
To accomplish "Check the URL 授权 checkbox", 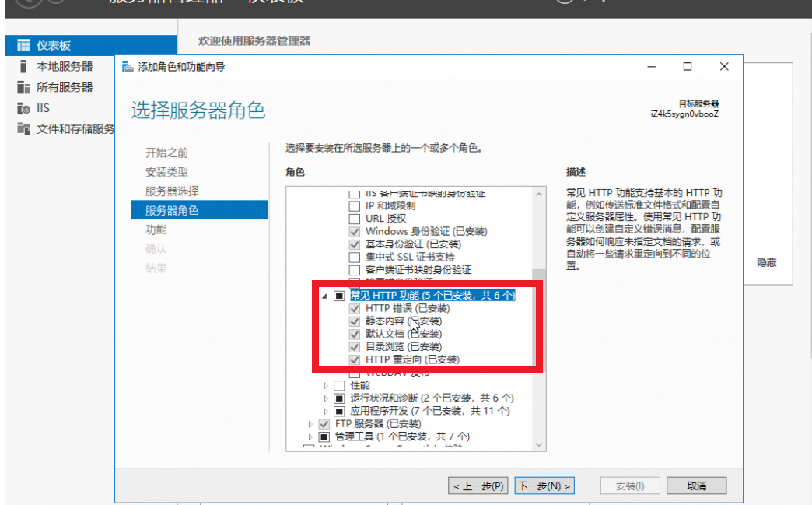I will (x=354, y=219).
